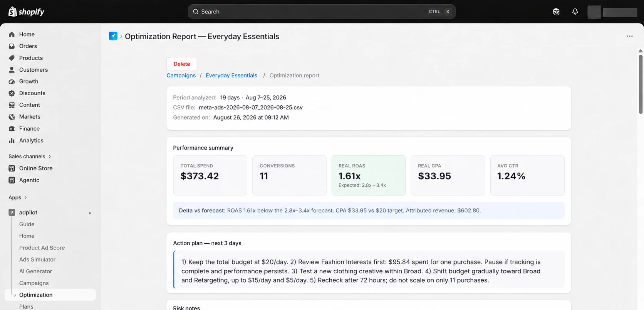This screenshot has width=644, height=310.
Task: Select Optimization in adpilot submenu
Action: (50, 295)
